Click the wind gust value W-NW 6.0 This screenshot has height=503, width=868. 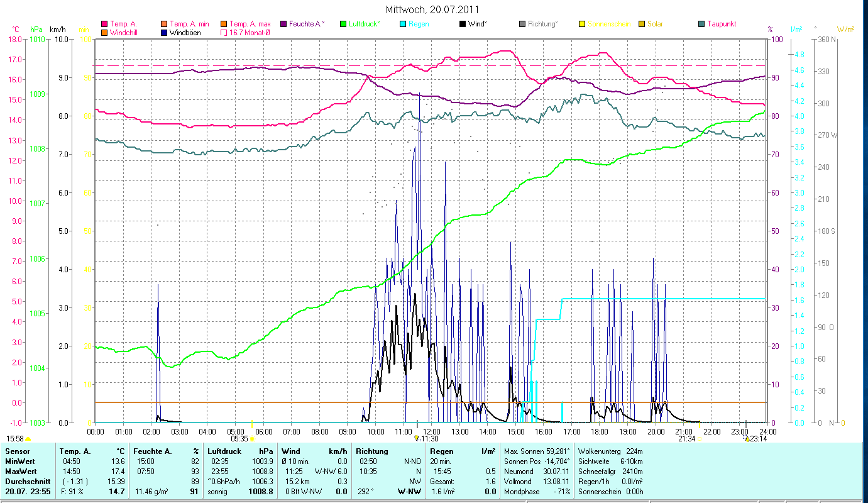point(331,472)
